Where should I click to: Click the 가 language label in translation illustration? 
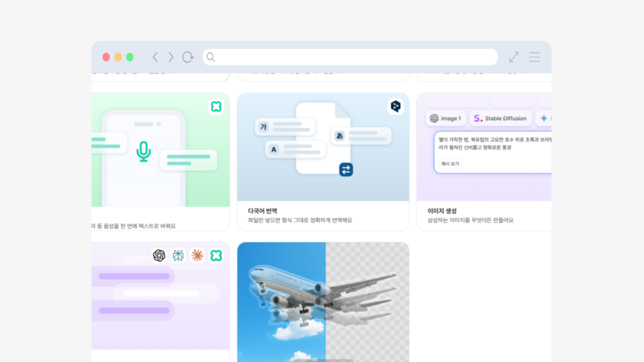[264, 127]
